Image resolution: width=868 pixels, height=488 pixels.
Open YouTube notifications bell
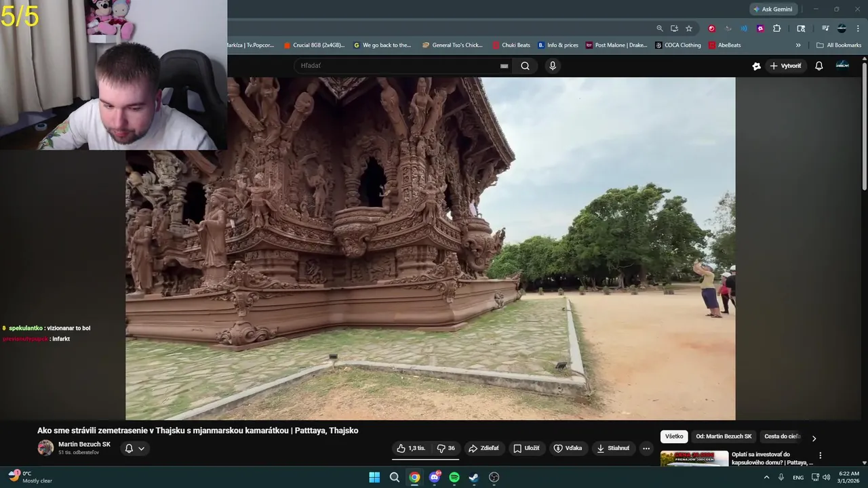(819, 66)
